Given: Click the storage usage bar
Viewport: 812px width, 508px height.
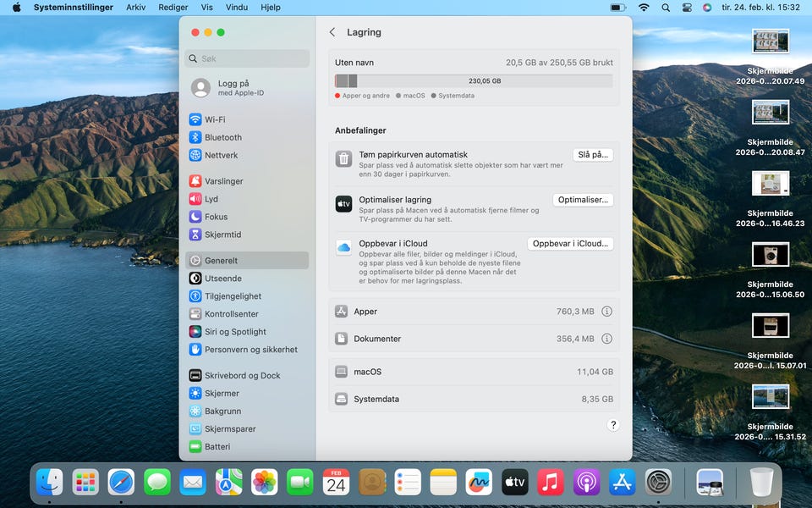Looking at the screenshot, I should tap(474, 81).
